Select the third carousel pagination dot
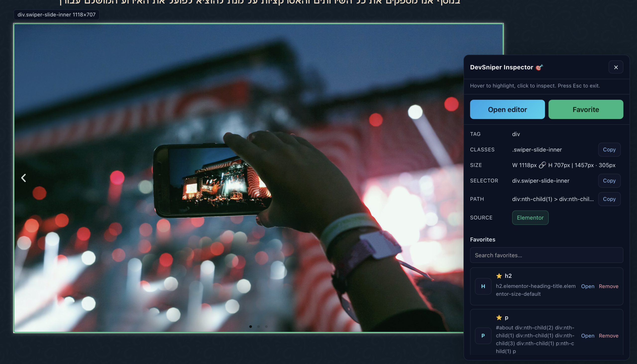The image size is (637, 364). point(266,326)
